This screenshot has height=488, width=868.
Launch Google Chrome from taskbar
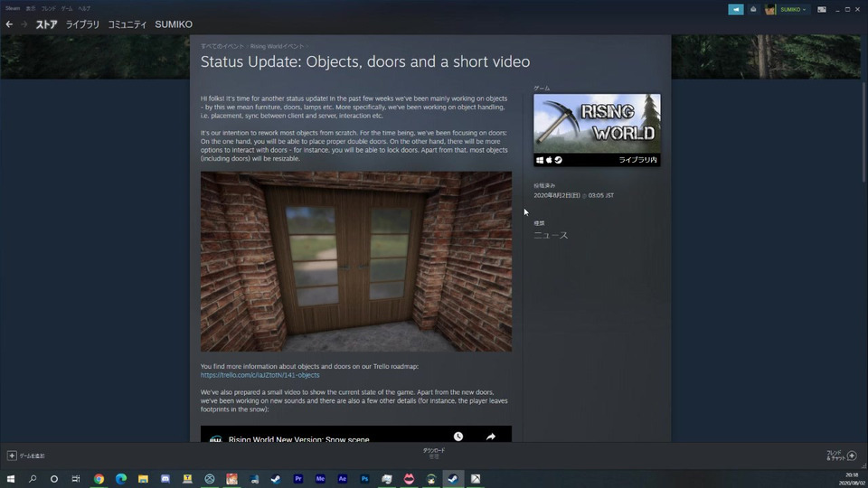(x=99, y=479)
